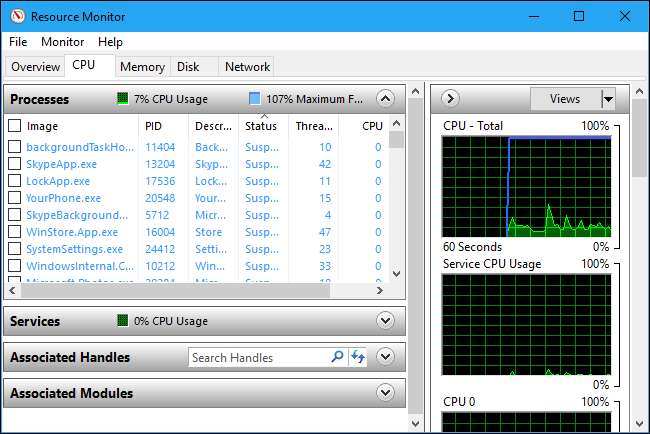650x434 pixels.
Task: Click the search magnifier icon in Search Handles
Action: (x=337, y=357)
